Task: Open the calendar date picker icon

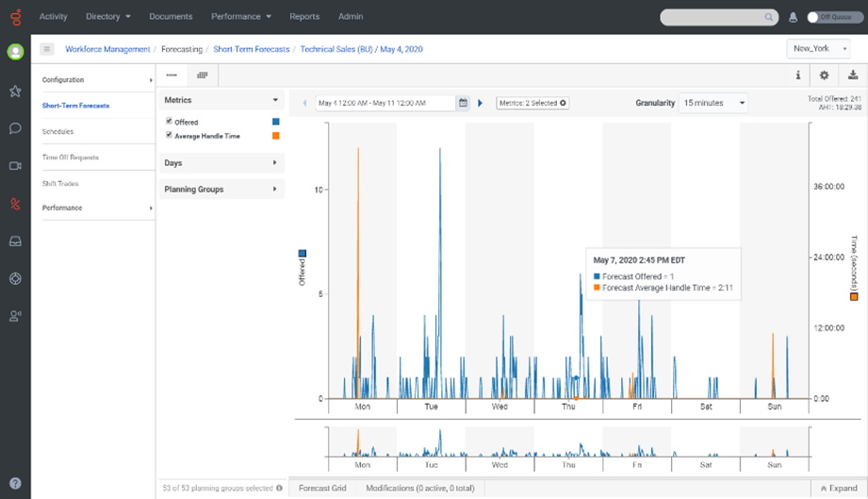Action: (463, 103)
